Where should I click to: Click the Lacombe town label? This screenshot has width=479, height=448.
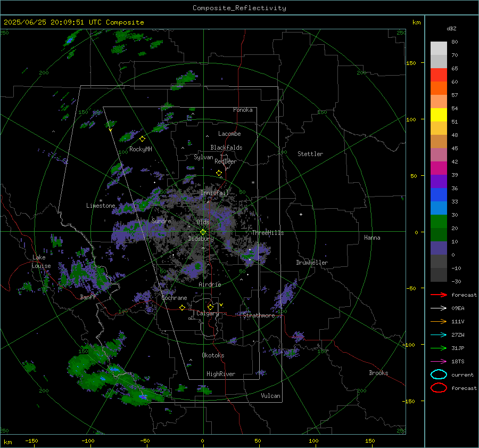[x=229, y=134]
